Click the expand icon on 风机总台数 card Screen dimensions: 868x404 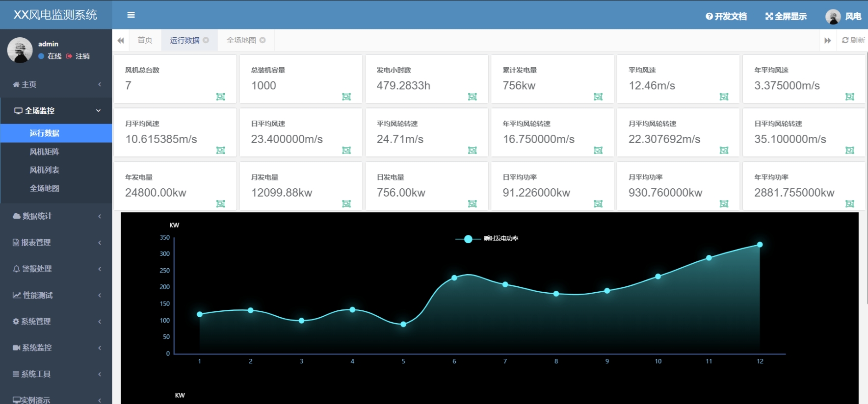coord(221,97)
